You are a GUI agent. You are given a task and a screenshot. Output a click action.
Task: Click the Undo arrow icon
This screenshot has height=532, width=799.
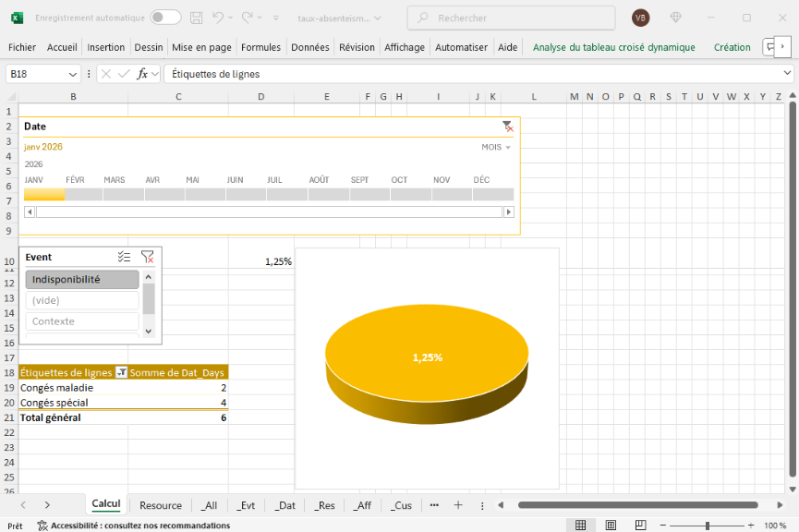pos(218,18)
